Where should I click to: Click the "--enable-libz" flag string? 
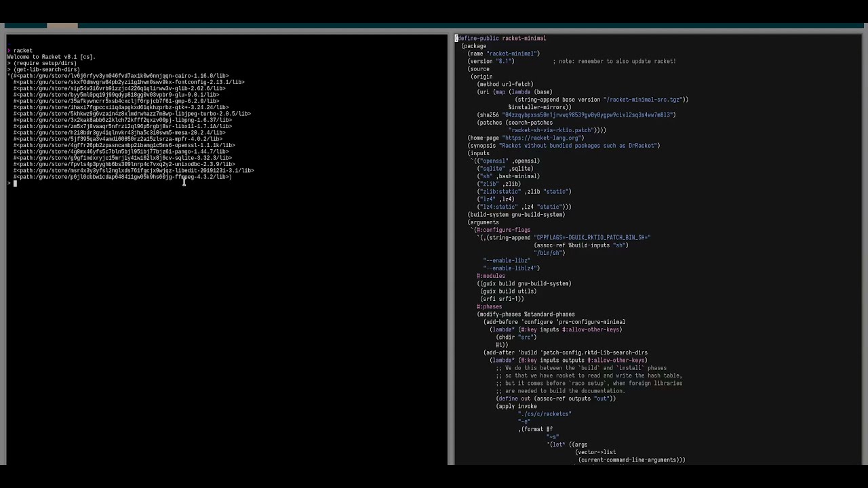coord(507,260)
